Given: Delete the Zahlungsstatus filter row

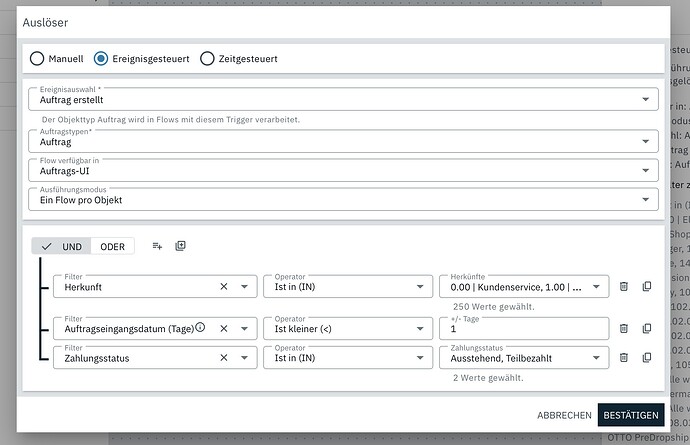Looking at the screenshot, I should pos(624,357).
